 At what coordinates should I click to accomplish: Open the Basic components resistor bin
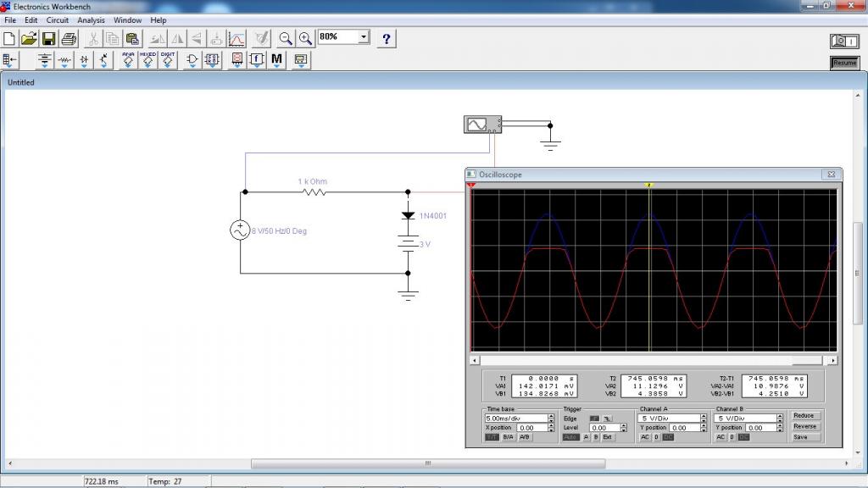pyautogui.click(x=65, y=60)
